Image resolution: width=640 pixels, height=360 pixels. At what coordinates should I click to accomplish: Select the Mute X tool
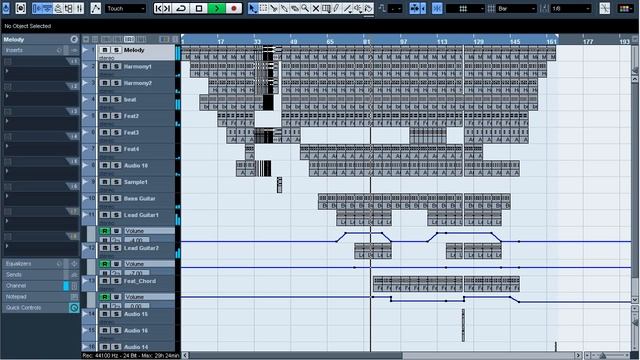[x=316, y=8]
